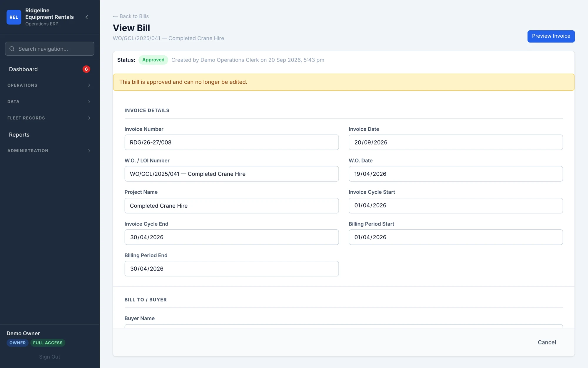Go back to Bills list

pyautogui.click(x=131, y=16)
